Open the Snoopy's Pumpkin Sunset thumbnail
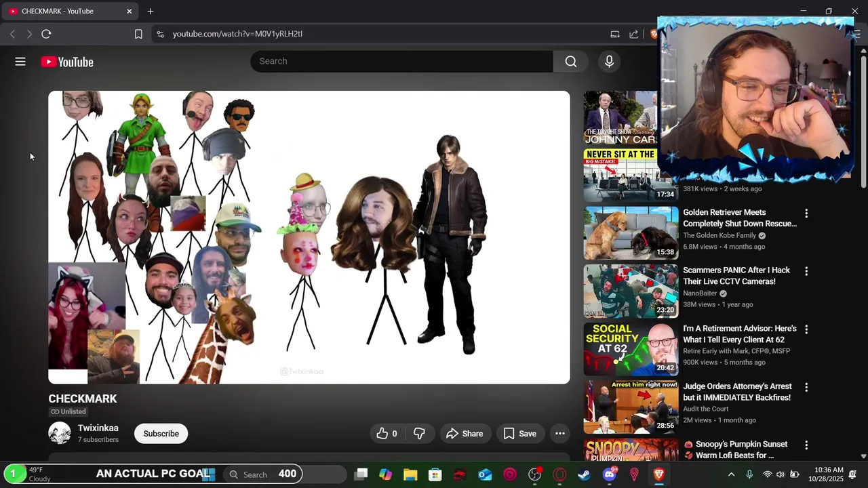This screenshot has height=488, width=868. 631,450
